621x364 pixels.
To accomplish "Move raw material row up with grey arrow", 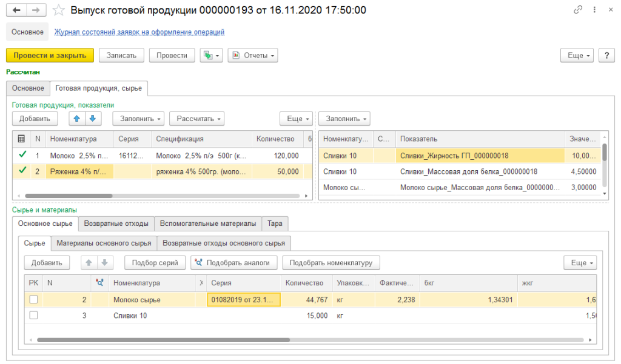I will tap(89, 262).
